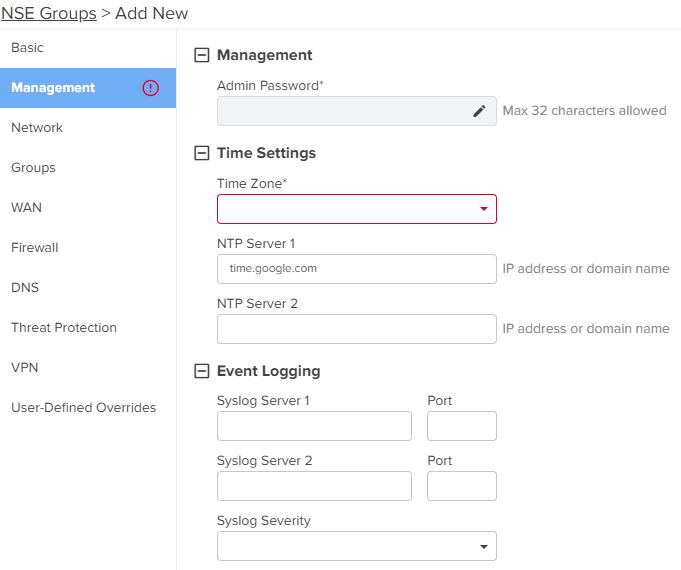The image size is (681, 570).
Task: Collapse the Management section
Action: click(202, 55)
